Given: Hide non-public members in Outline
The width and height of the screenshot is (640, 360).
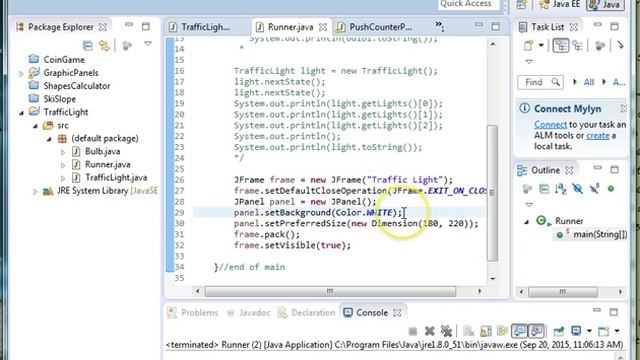Looking at the screenshot, I should coord(611,189).
